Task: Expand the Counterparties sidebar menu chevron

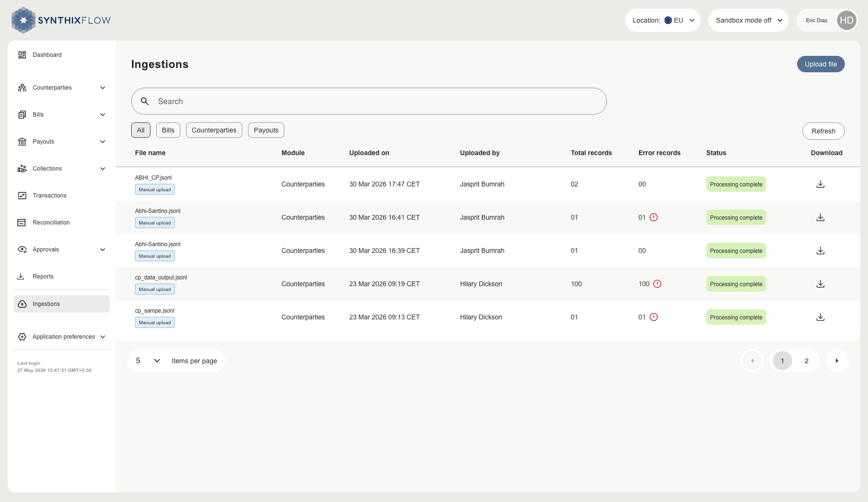Action: (103, 88)
